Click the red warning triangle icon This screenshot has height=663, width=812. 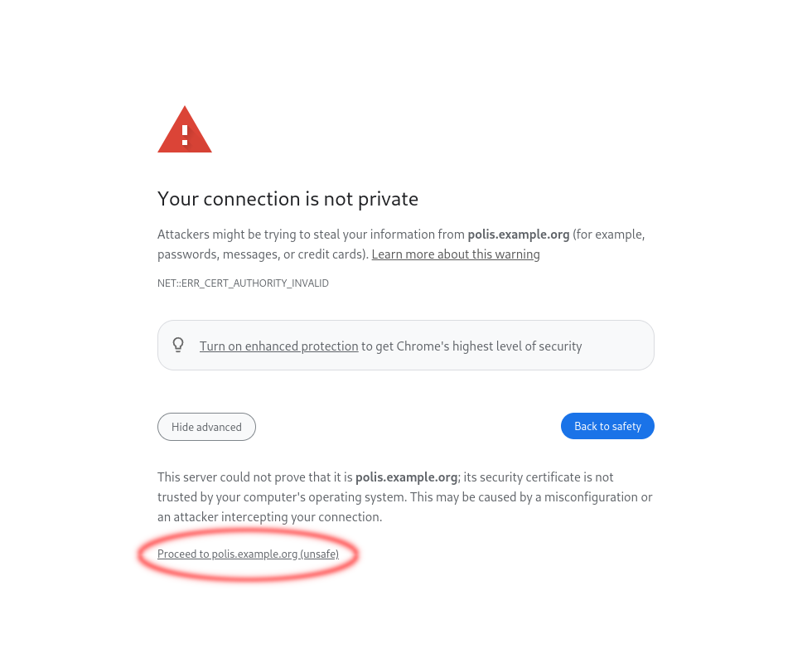pos(184,129)
